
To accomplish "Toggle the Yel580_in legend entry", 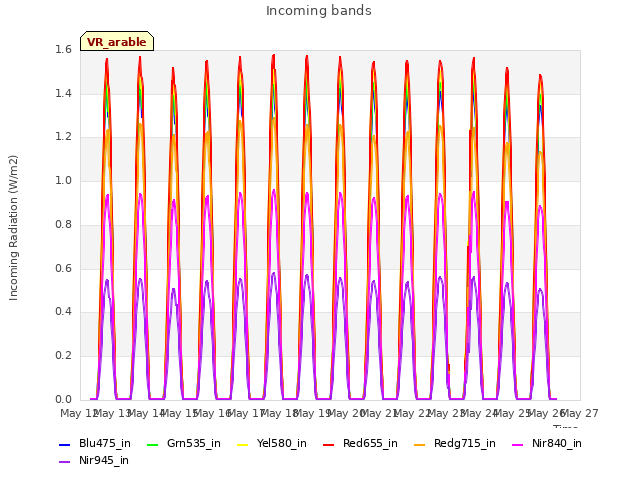I will click(x=272, y=444).
